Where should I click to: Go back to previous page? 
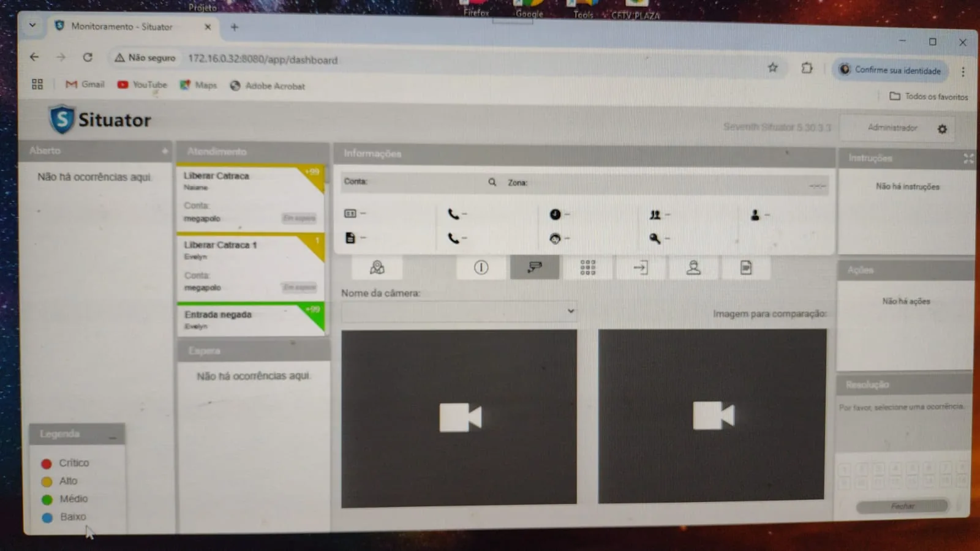tap(34, 57)
